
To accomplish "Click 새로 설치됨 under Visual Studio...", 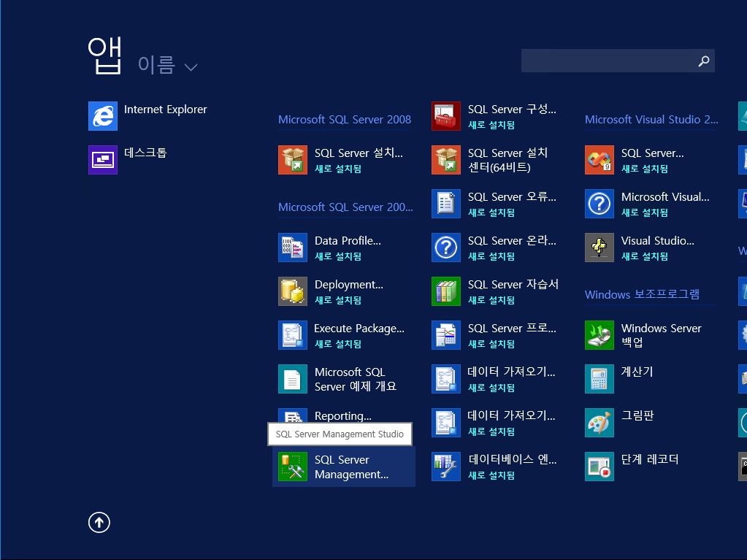I will pos(645,256).
